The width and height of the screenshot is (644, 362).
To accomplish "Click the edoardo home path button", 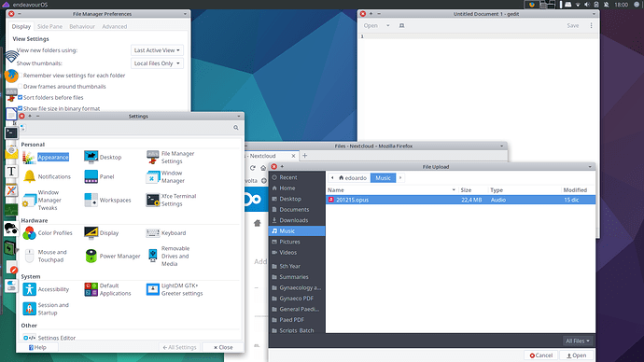I will click(x=353, y=177).
